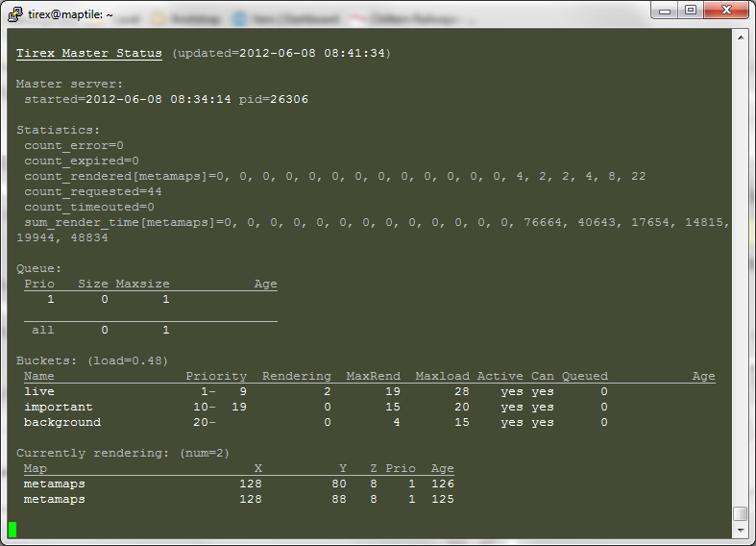Viewport: 756px width, 546px height.
Task: Click the MaxRend value 19 for live
Action: tap(393, 391)
